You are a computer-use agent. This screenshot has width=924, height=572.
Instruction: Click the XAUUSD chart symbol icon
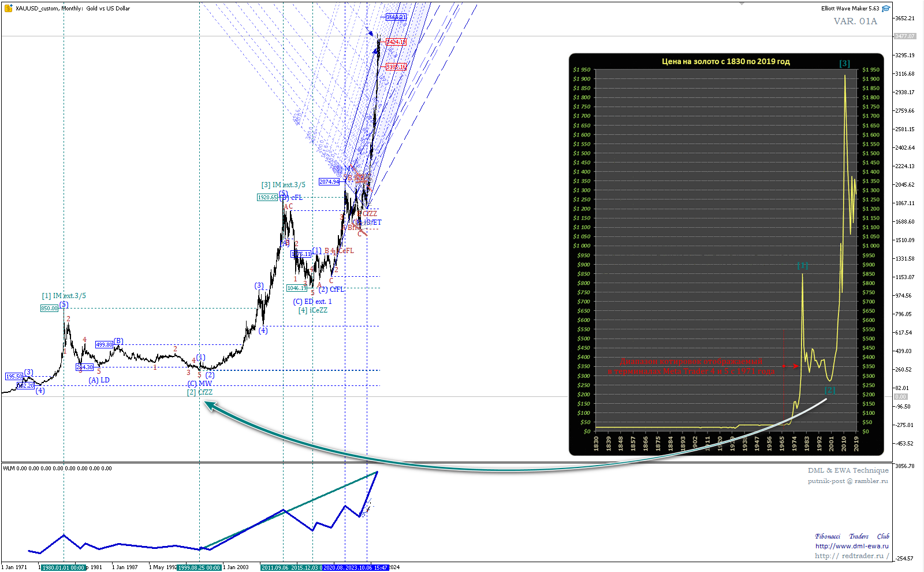click(x=8, y=8)
